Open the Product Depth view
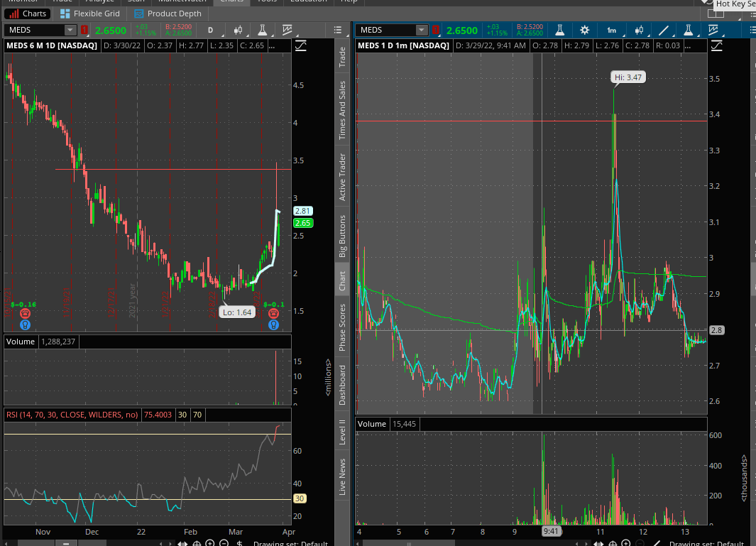 [168, 13]
